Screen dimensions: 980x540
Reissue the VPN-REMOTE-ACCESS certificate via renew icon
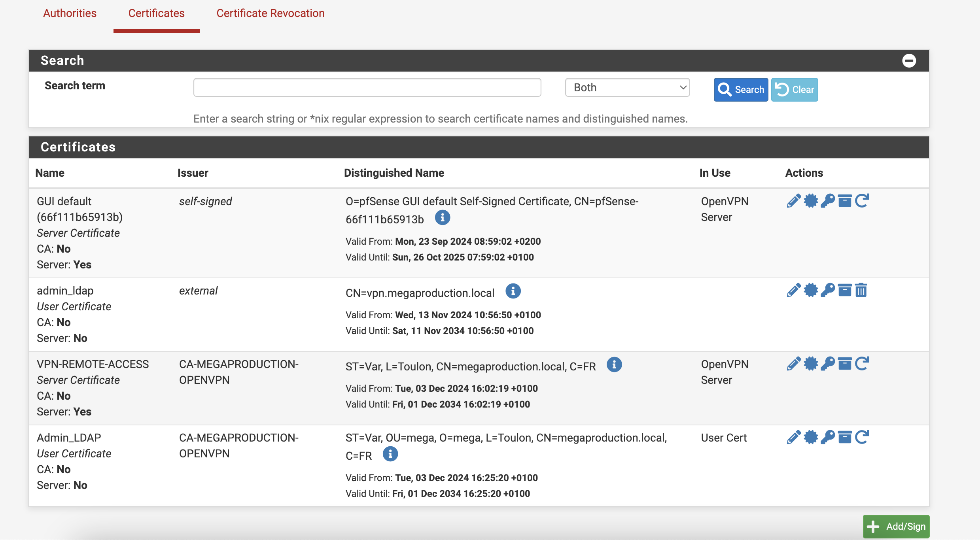862,364
